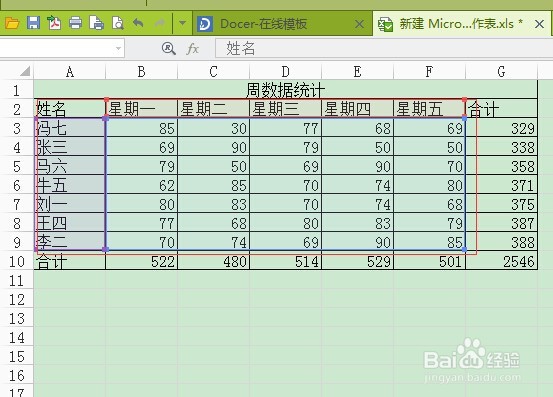Screen dimensions: 553x397
Task: Click 合计 cell in row 10
Action: 70,261
